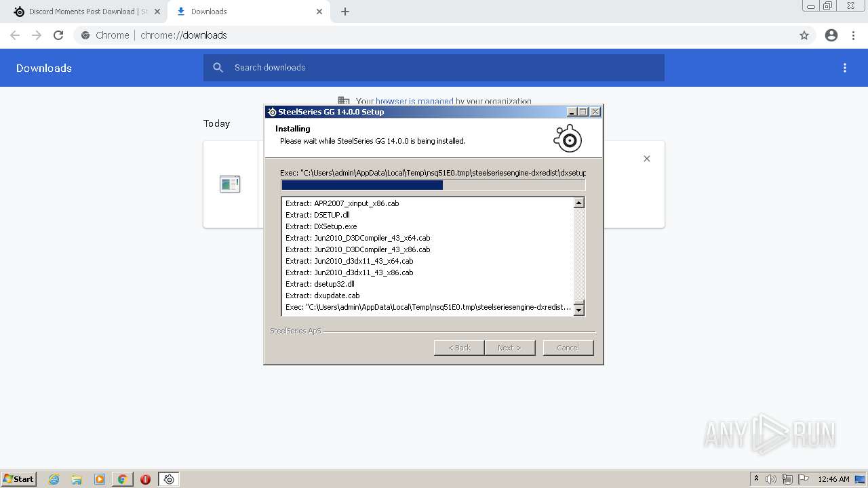Click the Cancel button in the installer
Viewport: 868px width, 488px height.
(x=568, y=348)
